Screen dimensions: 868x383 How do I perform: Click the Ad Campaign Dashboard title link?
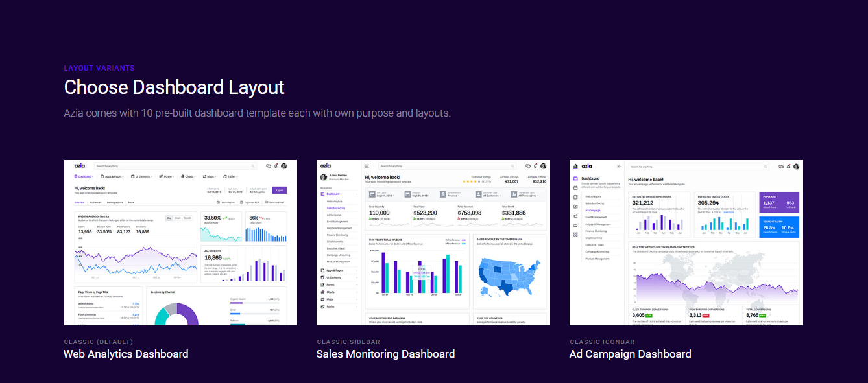(630, 354)
